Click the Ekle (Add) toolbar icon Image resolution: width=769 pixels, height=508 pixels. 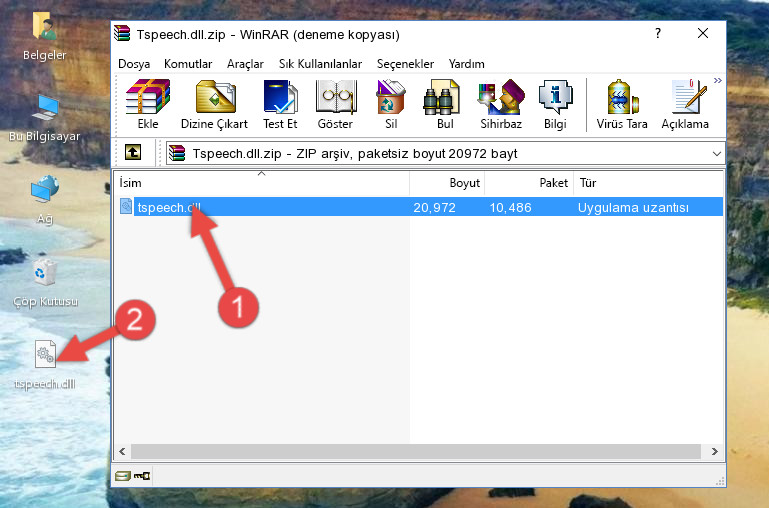148,104
